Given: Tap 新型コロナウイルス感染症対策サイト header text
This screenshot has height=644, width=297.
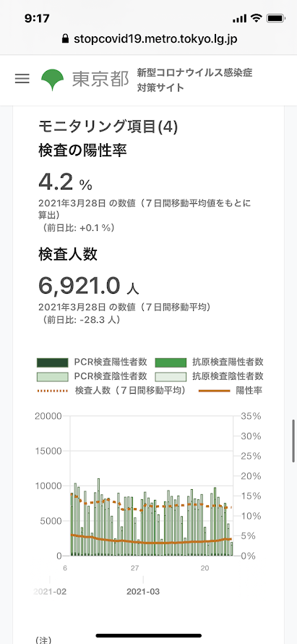Looking at the screenshot, I should pos(194,80).
